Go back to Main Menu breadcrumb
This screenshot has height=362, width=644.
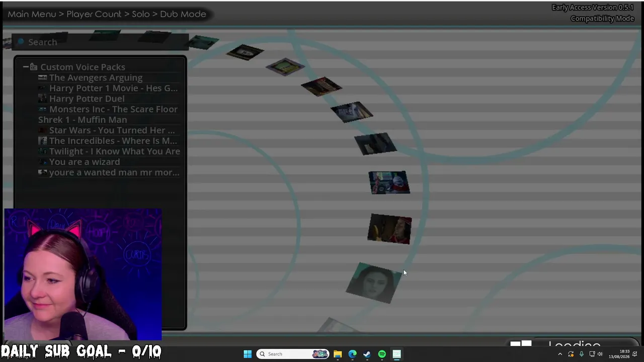pos(32,14)
